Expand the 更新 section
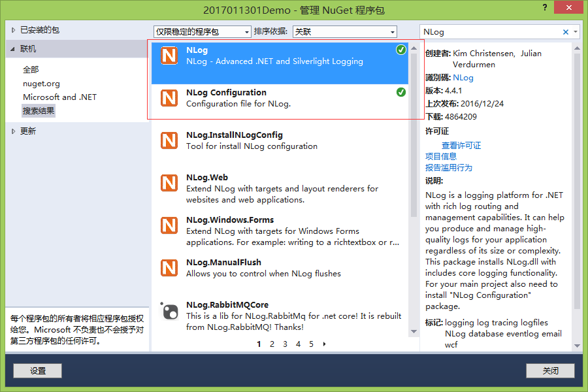 pyautogui.click(x=13, y=131)
